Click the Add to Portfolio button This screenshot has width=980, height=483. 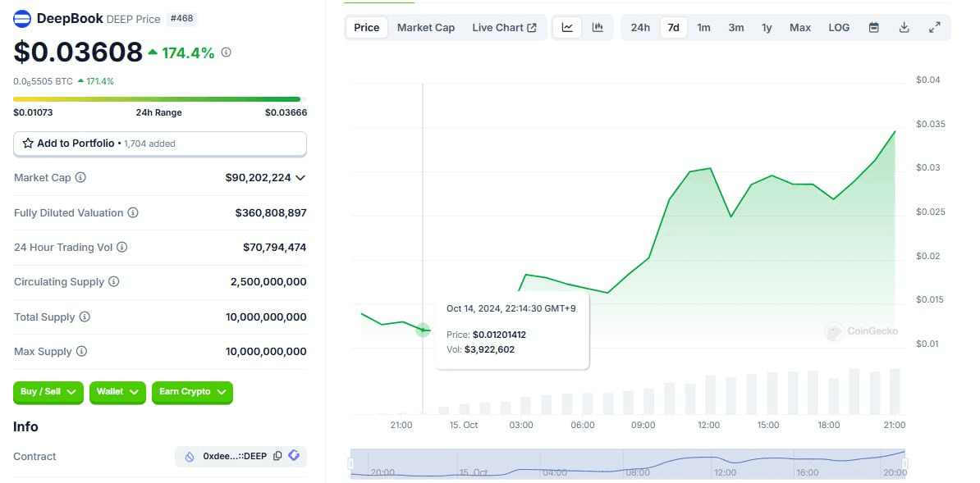click(x=160, y=144)
